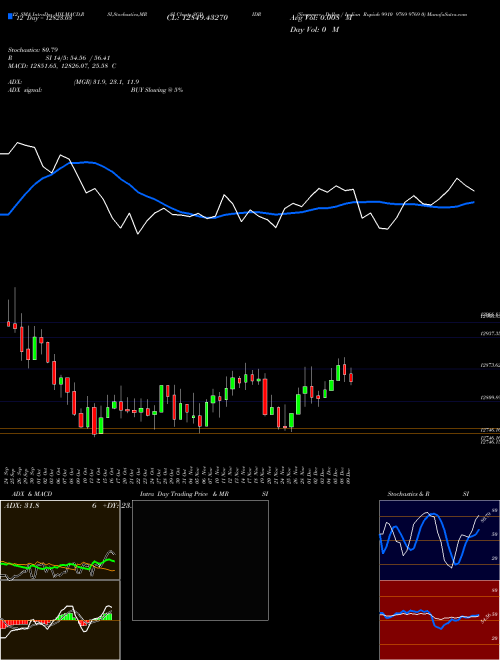Open the red RSI chart thumbnail
This screenshot has width=500, height=660.
coord(439,620)
